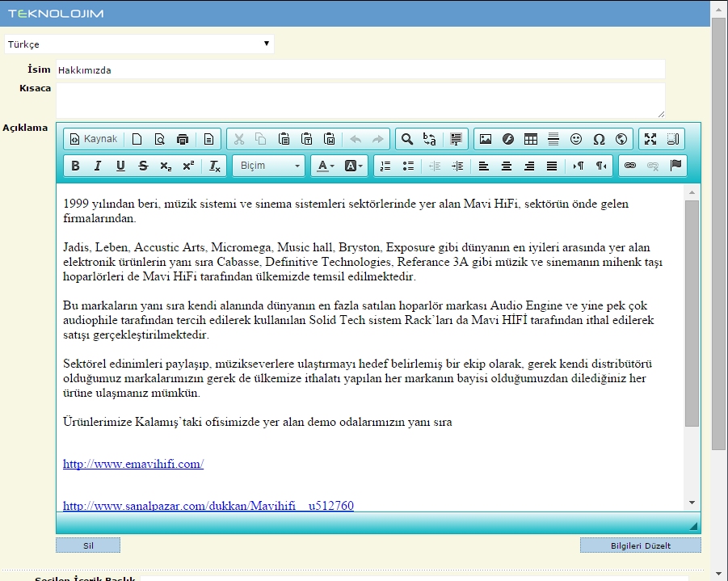Set text direction right-to-left
The width and height of the screenshot is (728, 581).
point(601,166)
